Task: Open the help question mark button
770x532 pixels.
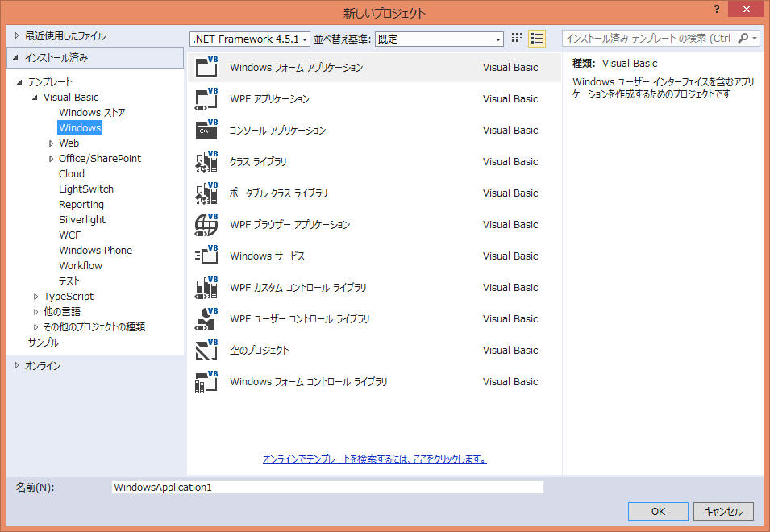Action: click(717, 9)
